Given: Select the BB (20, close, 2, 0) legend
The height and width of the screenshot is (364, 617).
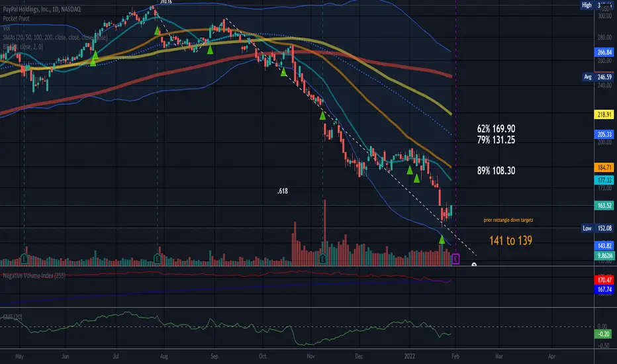Looking at the screenshot, I should 23,46.
